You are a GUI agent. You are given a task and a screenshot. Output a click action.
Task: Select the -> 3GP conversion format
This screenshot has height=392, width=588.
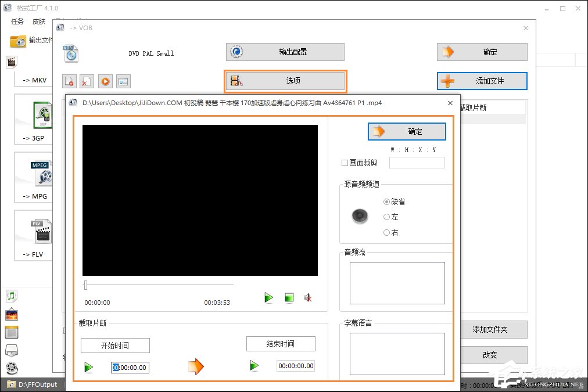[x=35, y=138]
